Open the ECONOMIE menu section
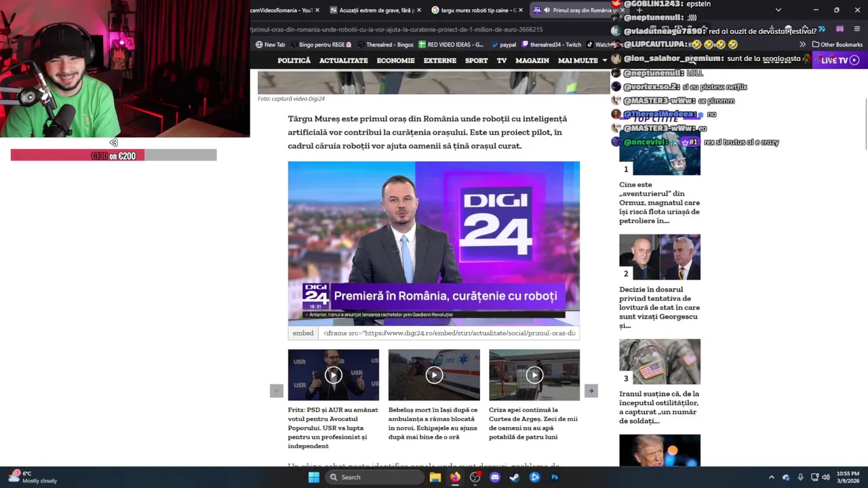This screenshot has height=488, width=868. (x=395, y=60)
